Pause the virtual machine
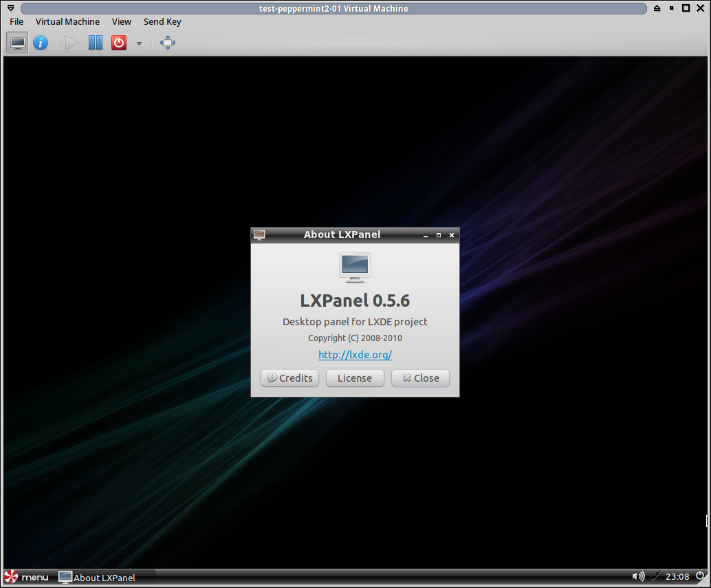This screenshot has height=588, width=711. tap(95, 43)
